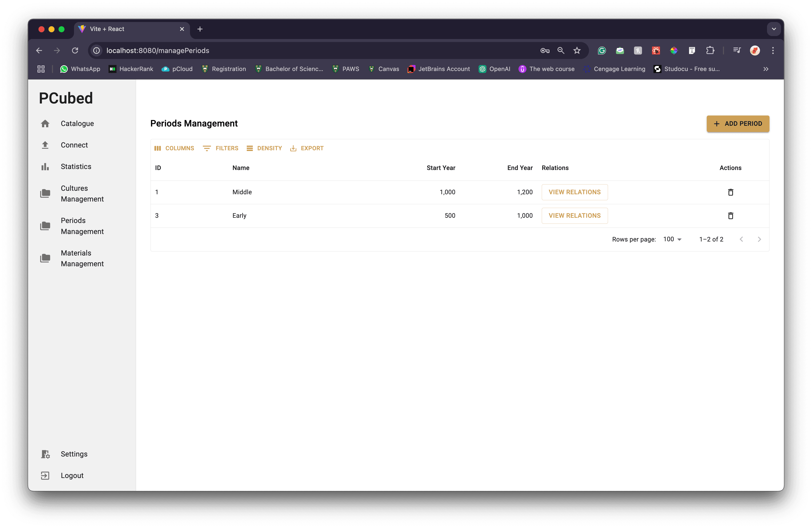Open the browser extensions puzzle icon
This screenshot has width=812, height=528.
710,50
